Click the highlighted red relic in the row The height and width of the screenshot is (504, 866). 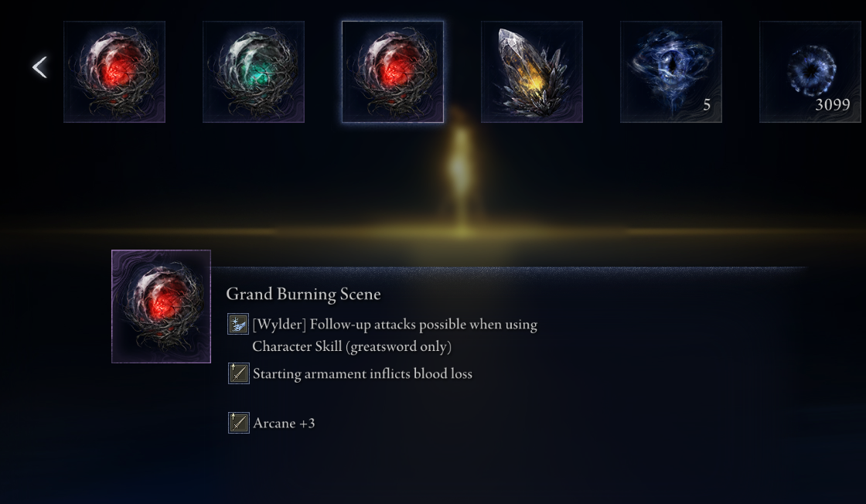point(393,72)
